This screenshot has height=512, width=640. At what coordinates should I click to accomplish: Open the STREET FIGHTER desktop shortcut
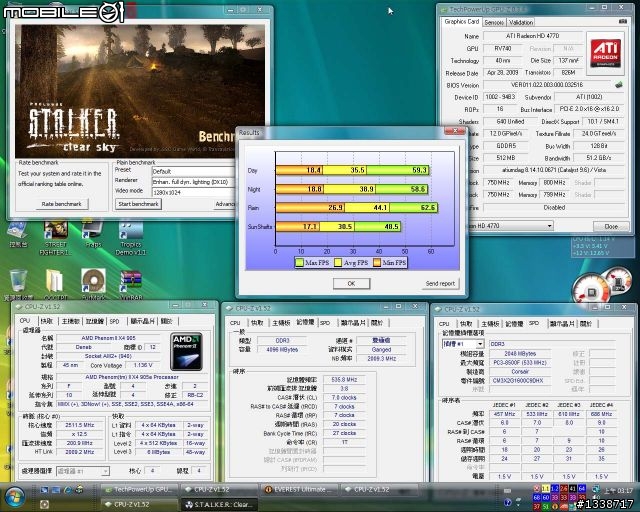(56, 237)
